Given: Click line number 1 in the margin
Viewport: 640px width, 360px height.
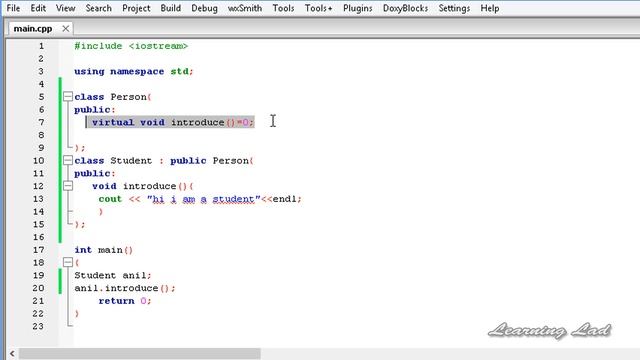Looking at the screenshot, I should 41,46.
